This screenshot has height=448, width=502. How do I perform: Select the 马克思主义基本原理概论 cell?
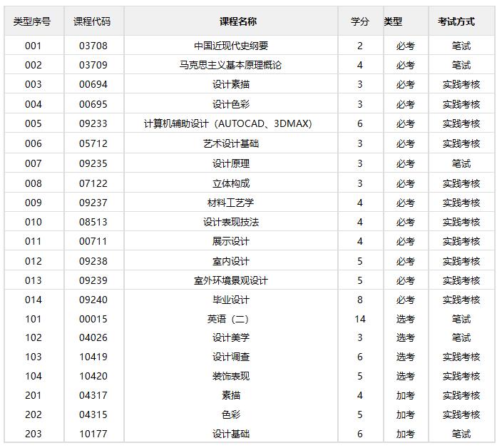pos(231,65)
